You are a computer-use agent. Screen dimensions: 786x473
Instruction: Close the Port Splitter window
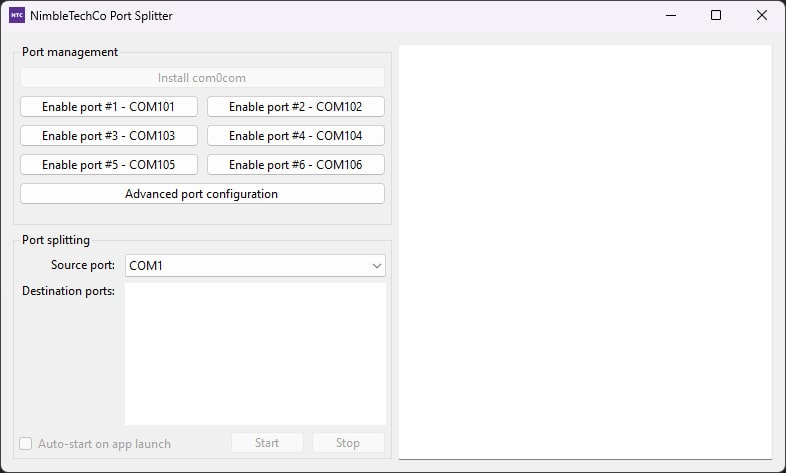761,16
